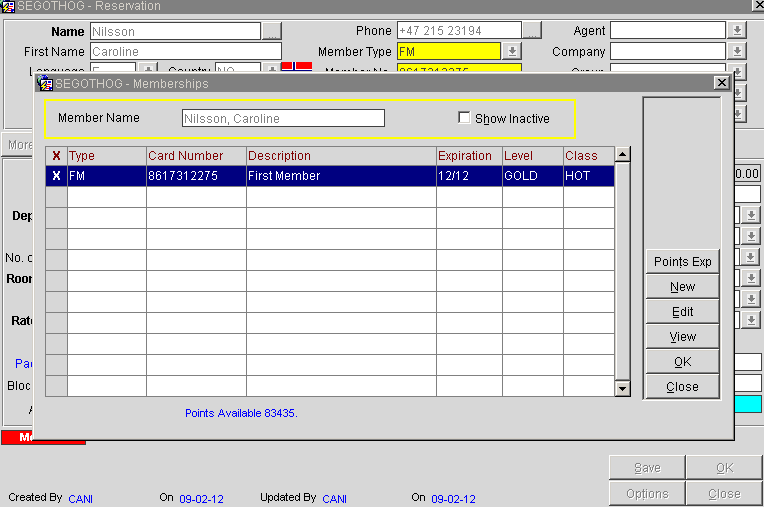Click the Norwegian flag icon in Reservation
The height and width of the screenshot is (507, 764).
[x=296, y=67]
